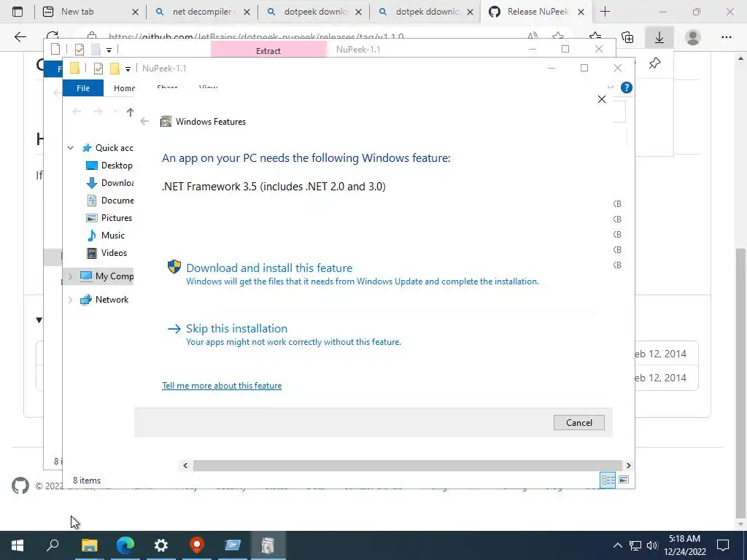Open Extract tab in back Explorer window
Viewport: 747px width, 560px height.
268,50
